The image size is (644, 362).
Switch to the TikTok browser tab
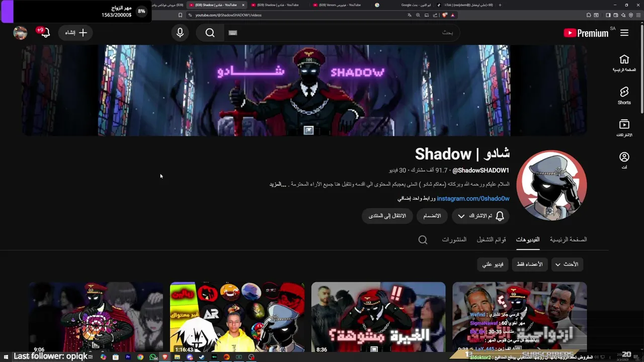click(465, 5)
